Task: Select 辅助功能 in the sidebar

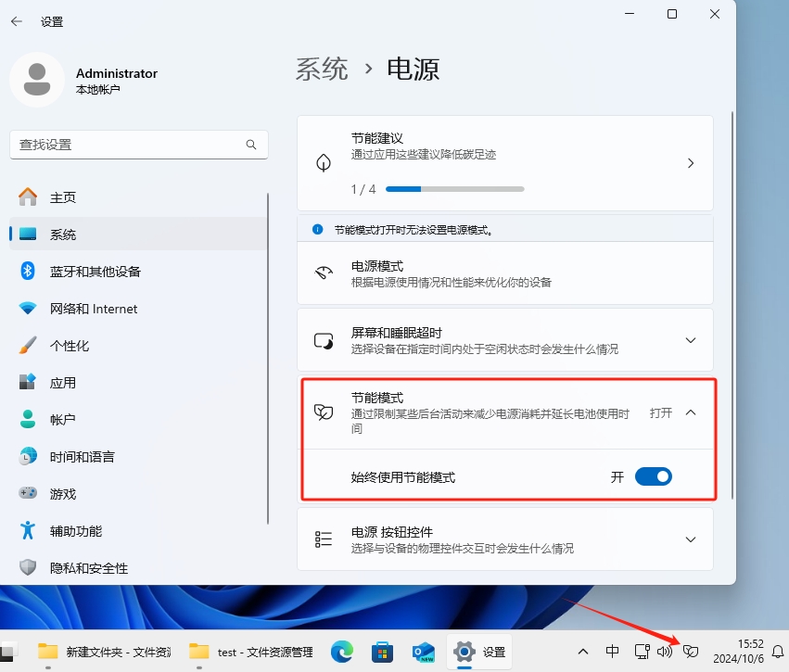Action: (138, 530)
